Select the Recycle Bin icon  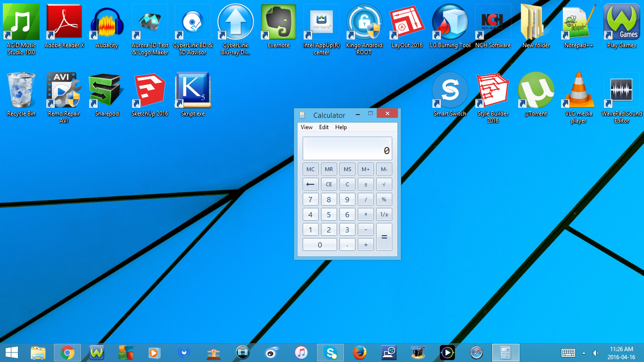(21, 90)
